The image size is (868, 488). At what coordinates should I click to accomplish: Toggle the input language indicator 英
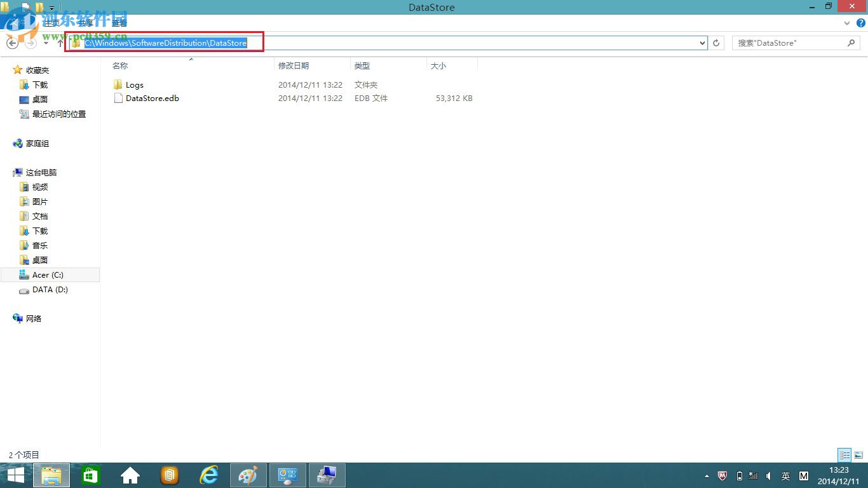785,476
